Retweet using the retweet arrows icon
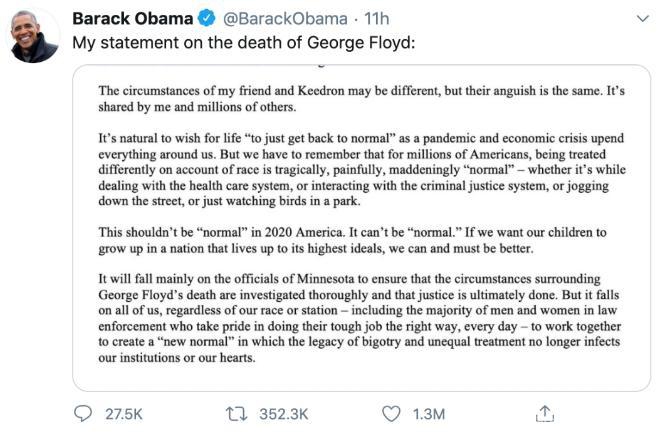 [x=241, y=413]
